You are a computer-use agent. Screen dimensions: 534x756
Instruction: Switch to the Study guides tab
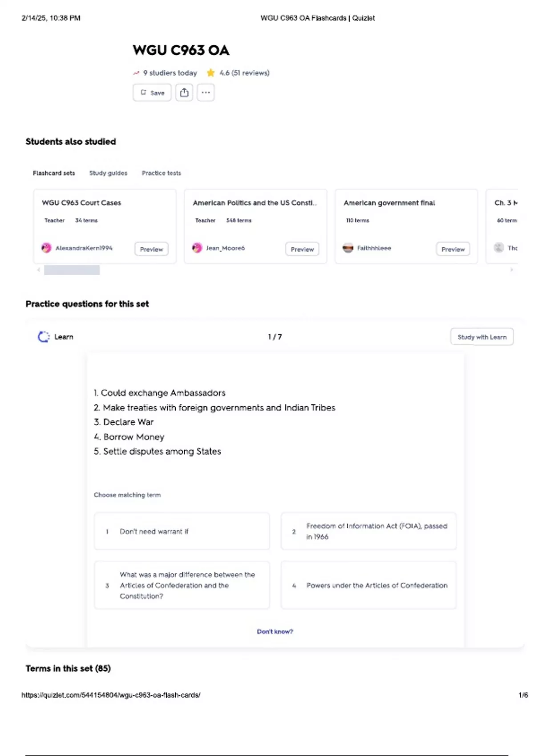pos(108,173)
